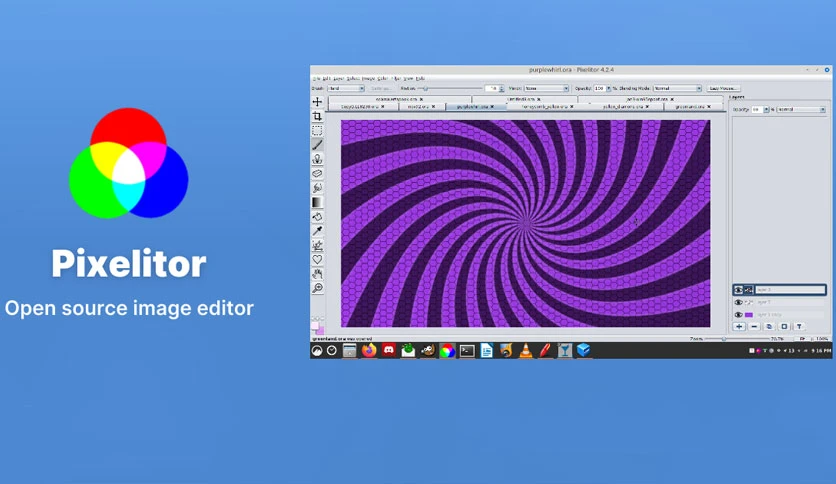Select the Smudge tool
The height and width of the screenshot is (484, 836).
pos(317,188)
